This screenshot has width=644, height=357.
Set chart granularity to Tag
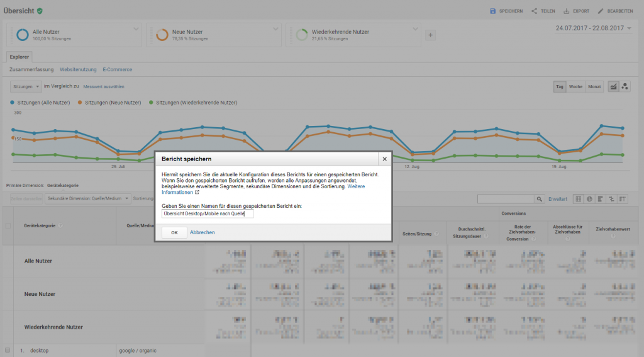[559, 86]
